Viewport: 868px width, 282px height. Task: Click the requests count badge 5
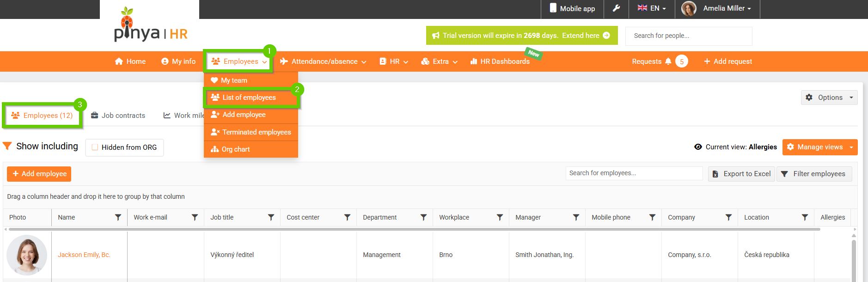pos(682,61)
